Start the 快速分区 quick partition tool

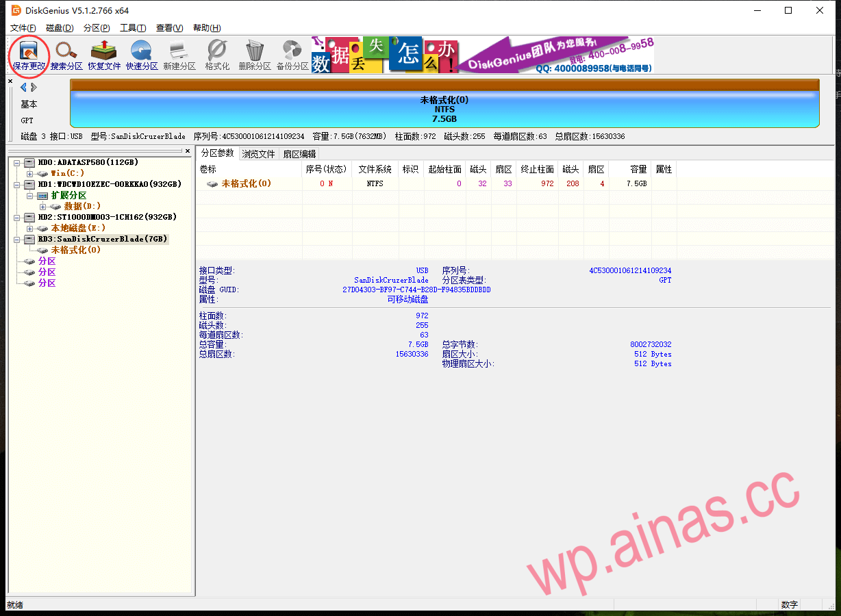[142, 55]
